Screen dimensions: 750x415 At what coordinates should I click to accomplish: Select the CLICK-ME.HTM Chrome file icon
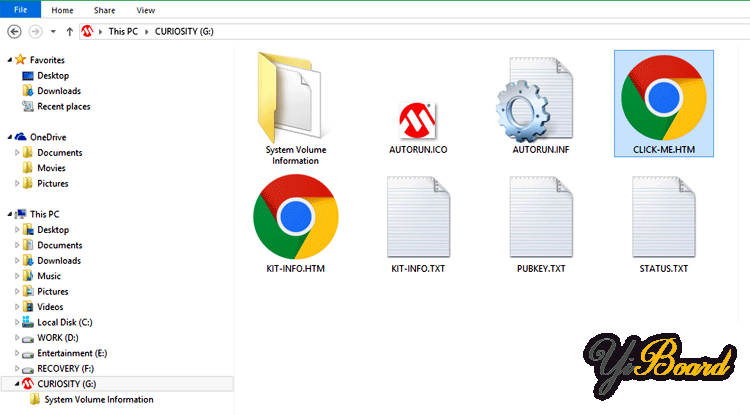coord(663,98)
